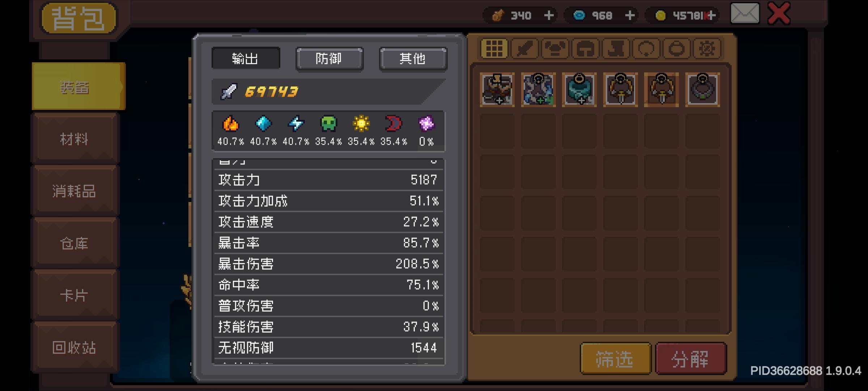The width and height of the screenshot is (868, 391).
Task: Switch to the 防御 stats tab
Action: coord(329,59)
